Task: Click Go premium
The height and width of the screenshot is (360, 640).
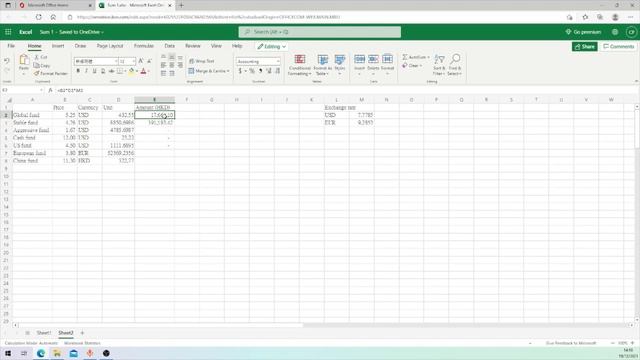Action: (x=583, y=32)
